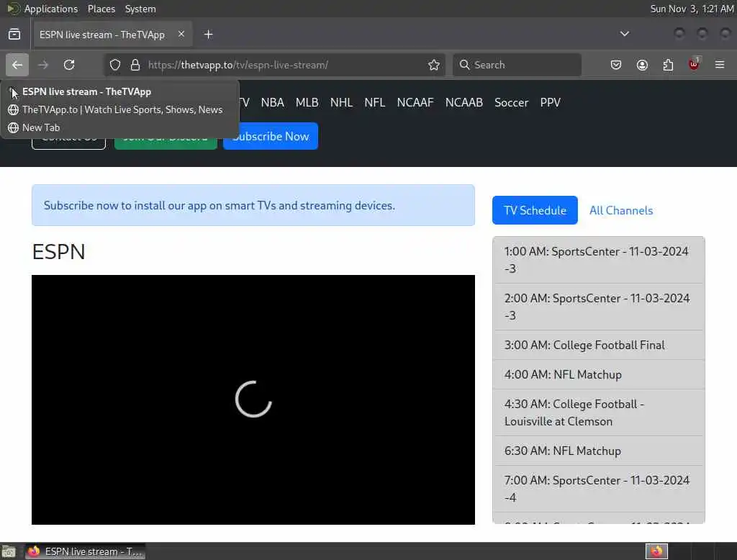This screenshot has height=560, width=737.
Task: Switch to the ESPN live stream browser tab
Action: click(x=113, y=35)
